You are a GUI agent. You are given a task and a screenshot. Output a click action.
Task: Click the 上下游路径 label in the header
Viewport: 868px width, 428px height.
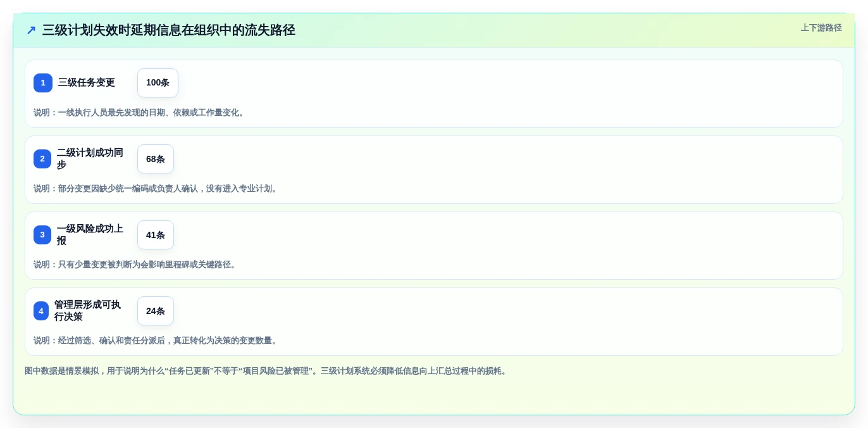coord(821,28)
